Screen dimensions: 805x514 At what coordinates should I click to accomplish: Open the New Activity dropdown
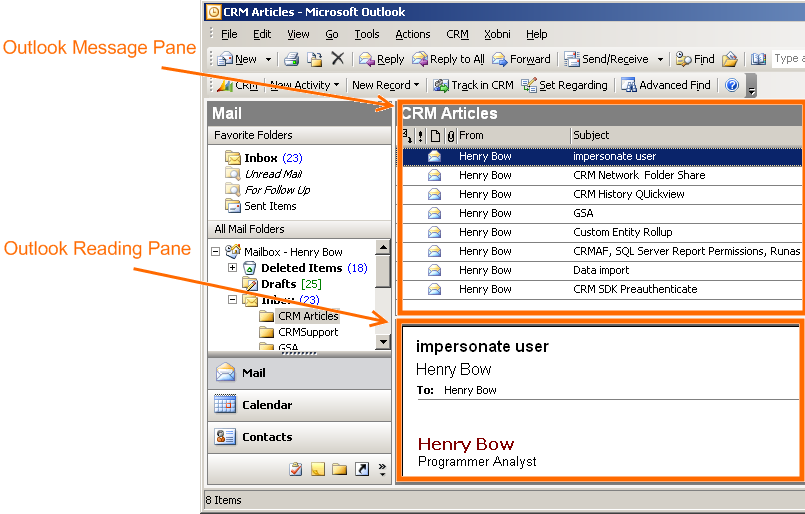click(x=305, y=85)
